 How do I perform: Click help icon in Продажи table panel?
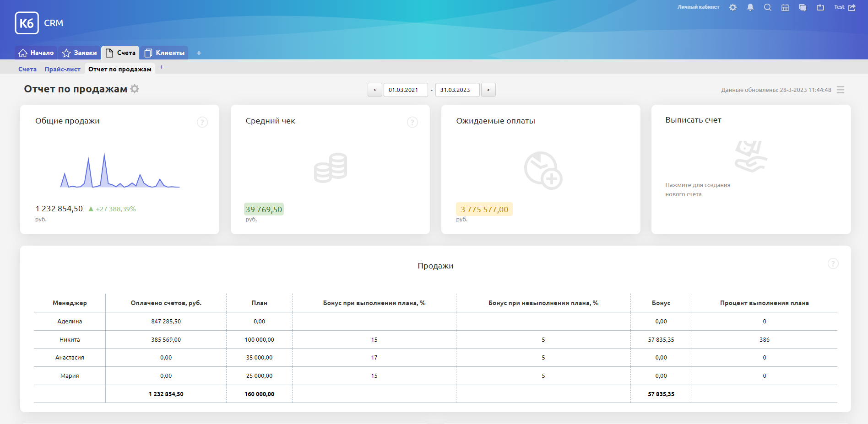833,263
